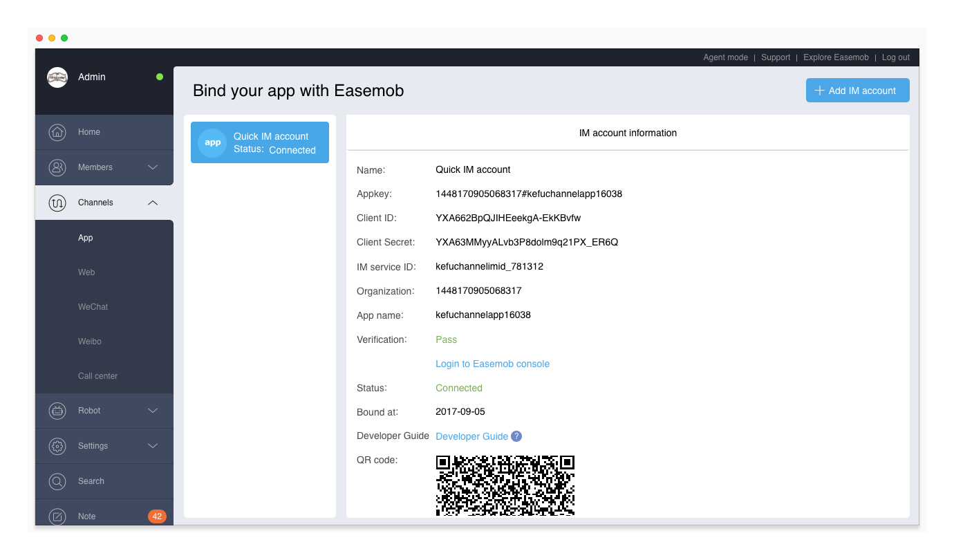The image size is (954, 560).
Task: Open Explore Easemob link
Action: pos(836,57)
